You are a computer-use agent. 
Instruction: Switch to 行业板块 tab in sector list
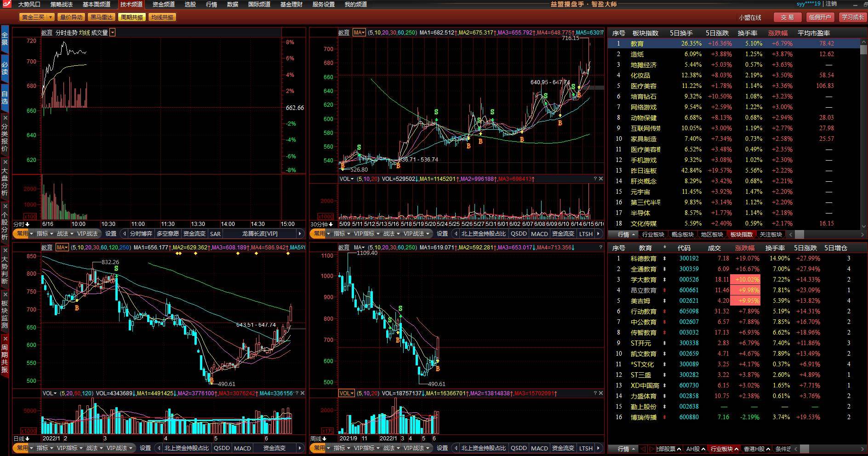pos(653,235)
